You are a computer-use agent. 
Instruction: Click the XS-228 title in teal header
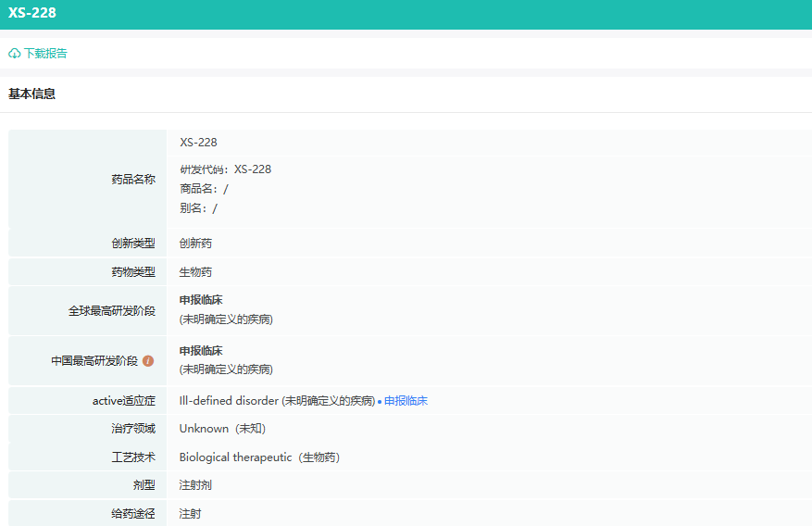point(31,13)
